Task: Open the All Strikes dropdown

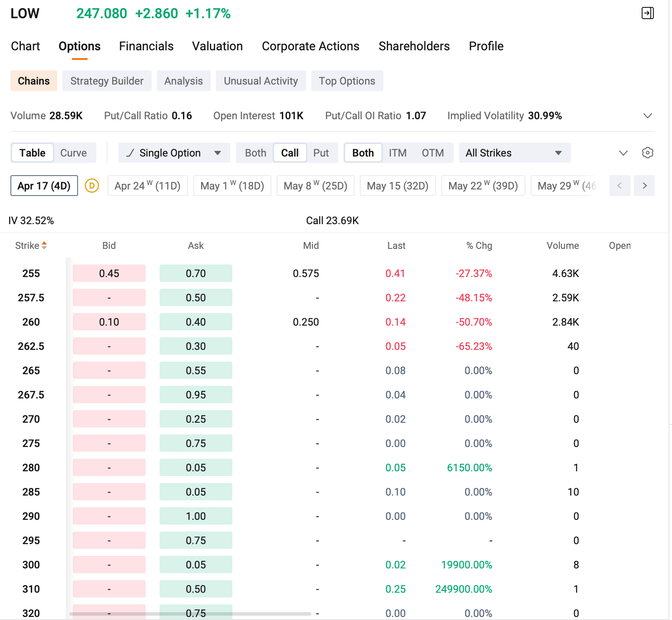Action: (x=515, y=153)
